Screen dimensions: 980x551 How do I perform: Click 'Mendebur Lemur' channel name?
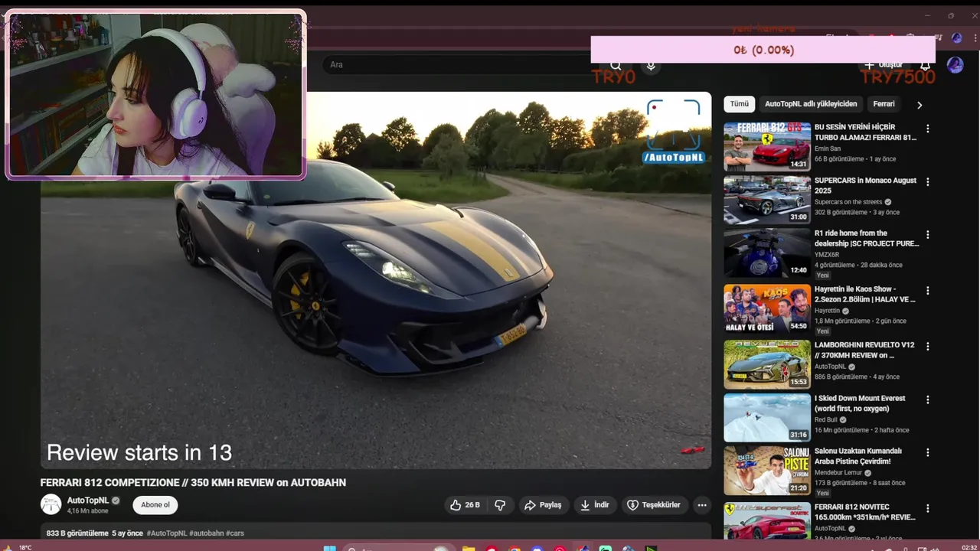838,473
